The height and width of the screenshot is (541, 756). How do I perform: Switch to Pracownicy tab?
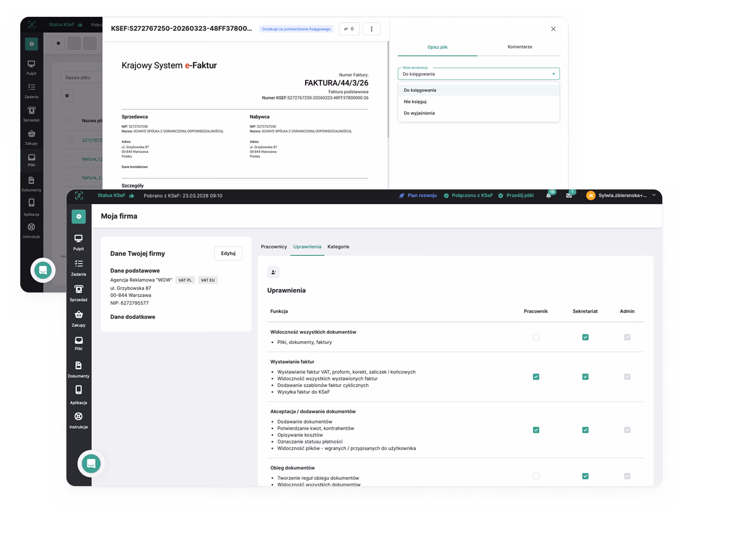[x=274, y=247]
